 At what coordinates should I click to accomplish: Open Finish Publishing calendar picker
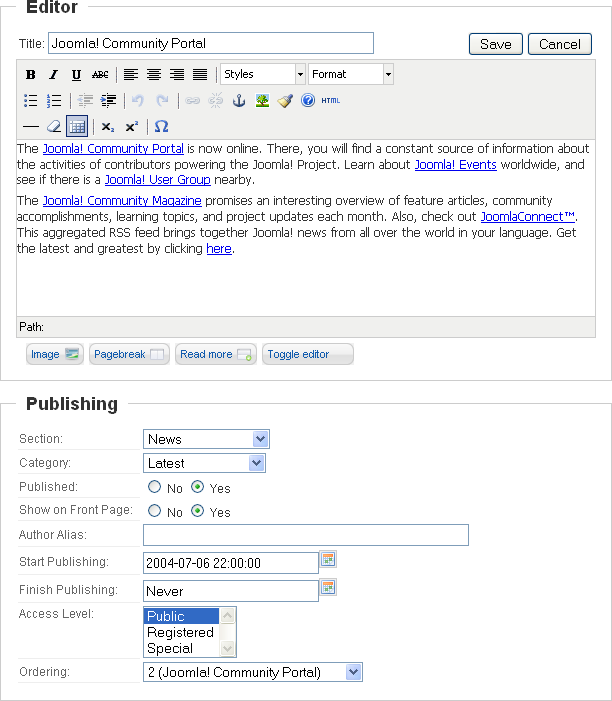(329, 587)
